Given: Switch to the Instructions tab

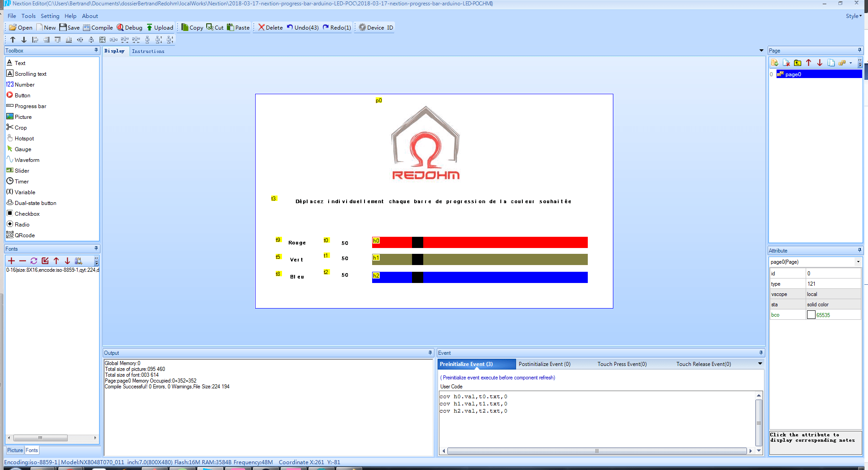Looking at the screenshot, I should coord(148,51).
